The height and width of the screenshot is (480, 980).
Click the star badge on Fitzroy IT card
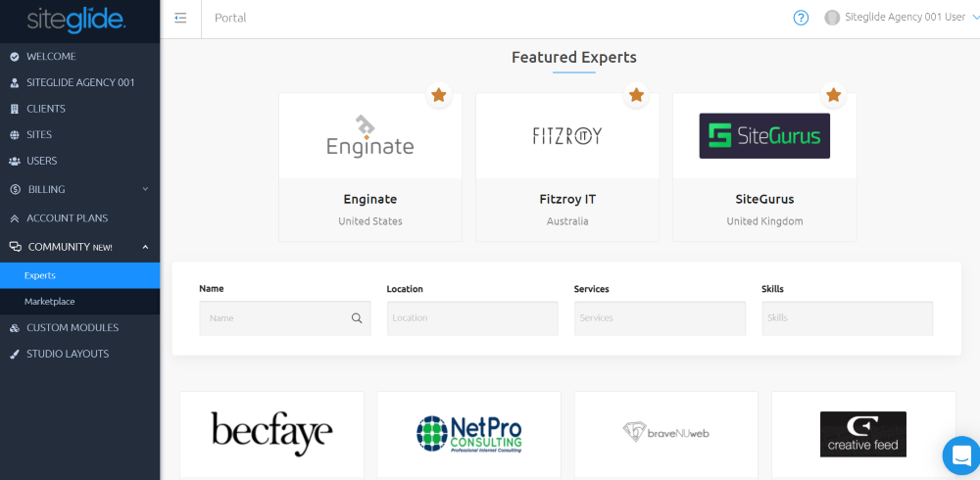(636, 95)
